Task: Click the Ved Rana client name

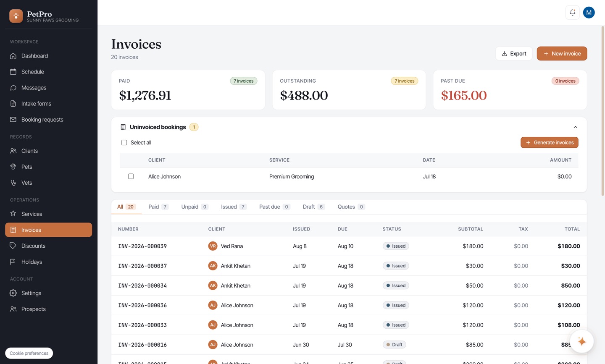Action: click(232, 246)
